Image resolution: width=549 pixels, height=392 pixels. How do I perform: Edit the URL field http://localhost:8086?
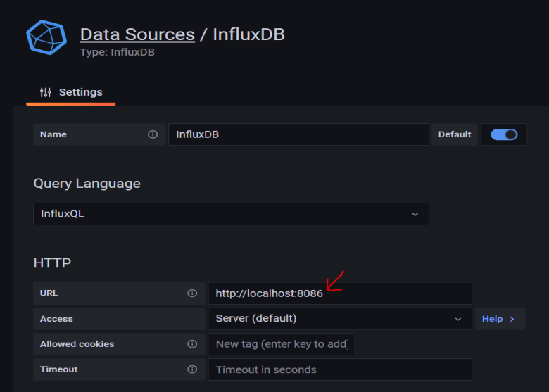340,293
